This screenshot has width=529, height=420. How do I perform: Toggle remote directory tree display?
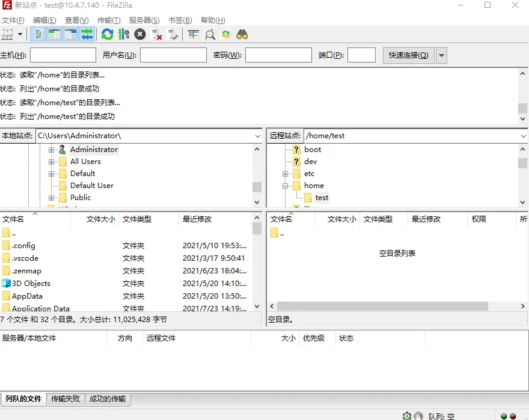tap(71, 34)
